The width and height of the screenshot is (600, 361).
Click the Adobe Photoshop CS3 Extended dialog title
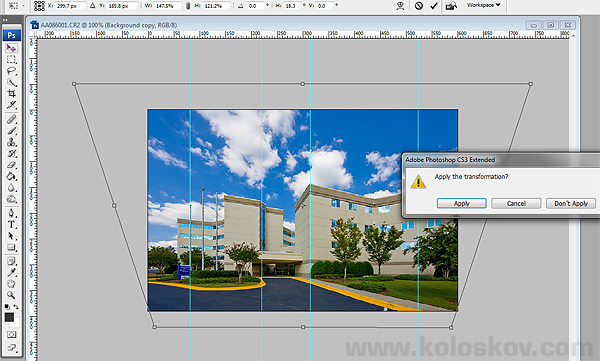(450, 160)
